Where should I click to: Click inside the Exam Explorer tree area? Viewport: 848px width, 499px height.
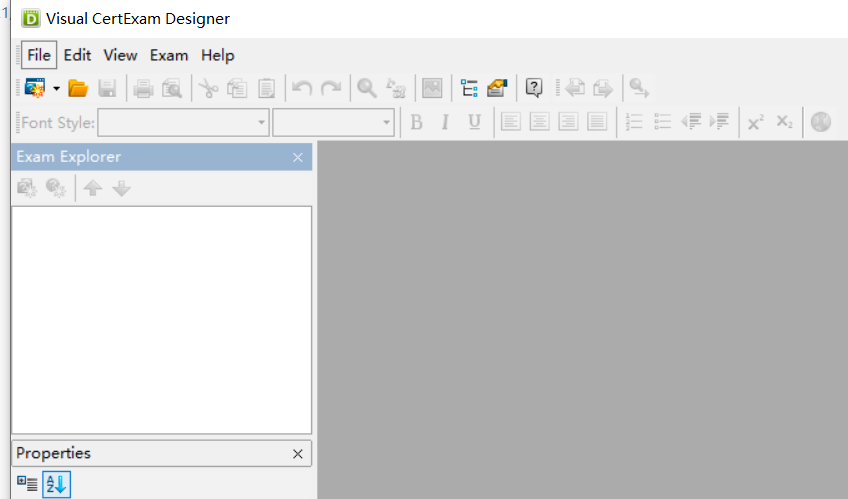(162, 320)
